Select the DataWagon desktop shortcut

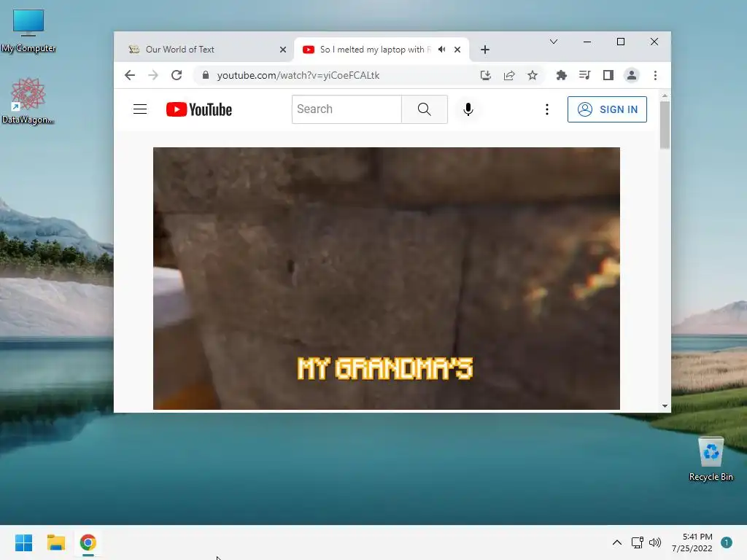point(28,101)
